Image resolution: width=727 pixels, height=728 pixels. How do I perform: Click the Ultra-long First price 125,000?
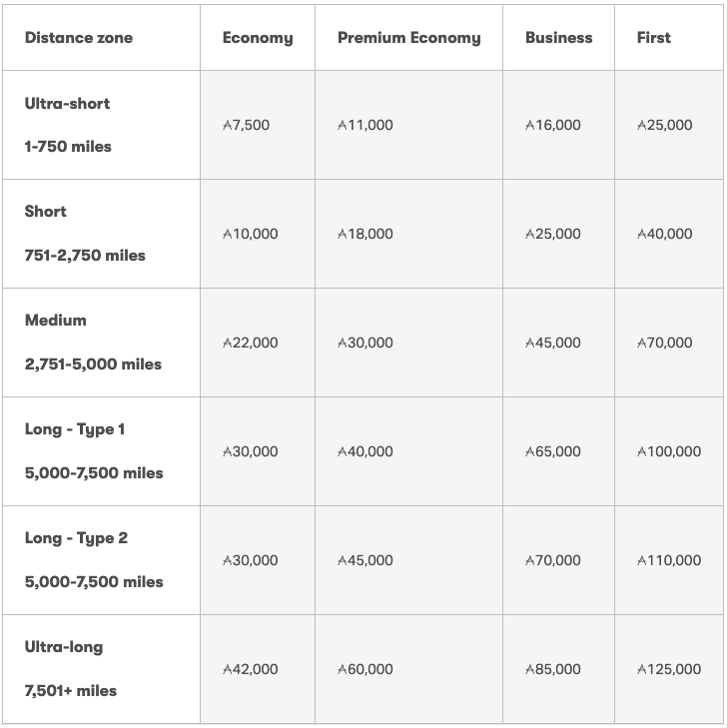pos(669,670)
